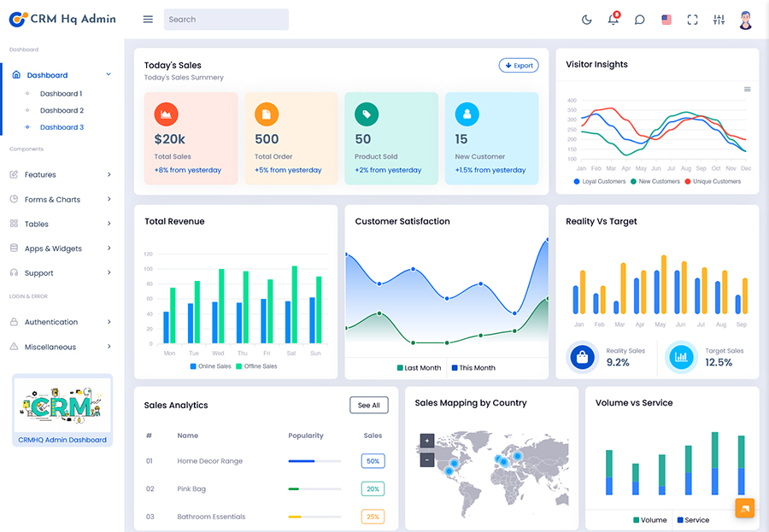Click the CRMHQ Admin Dashboard link
The height and width of the screenshot is (532, 769).
62,440
